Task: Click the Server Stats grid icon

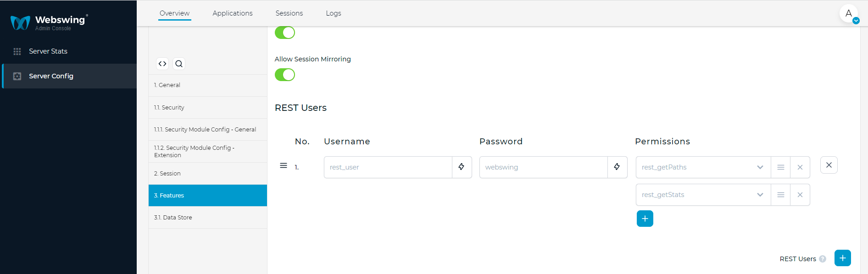Action: (x=17, y=51)
